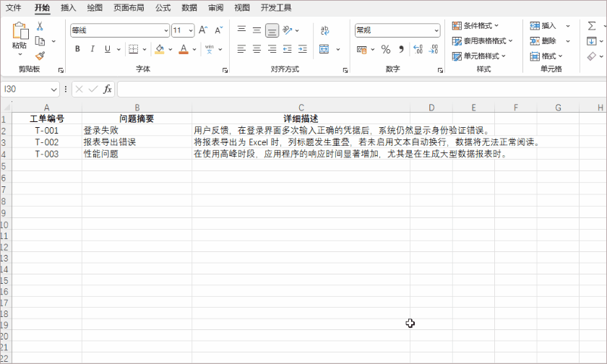Click the 粘贴 paste button

point(20,38)
